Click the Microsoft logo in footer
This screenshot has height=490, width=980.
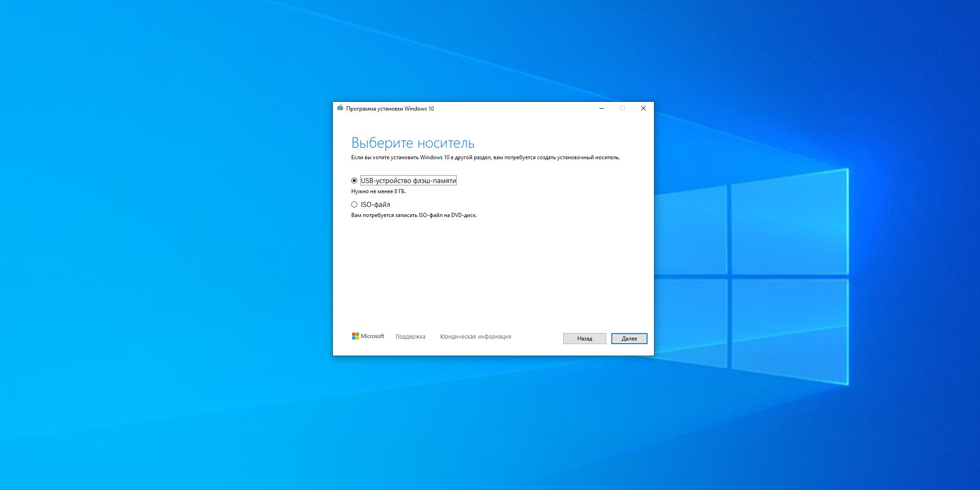(x=368, y=336)
